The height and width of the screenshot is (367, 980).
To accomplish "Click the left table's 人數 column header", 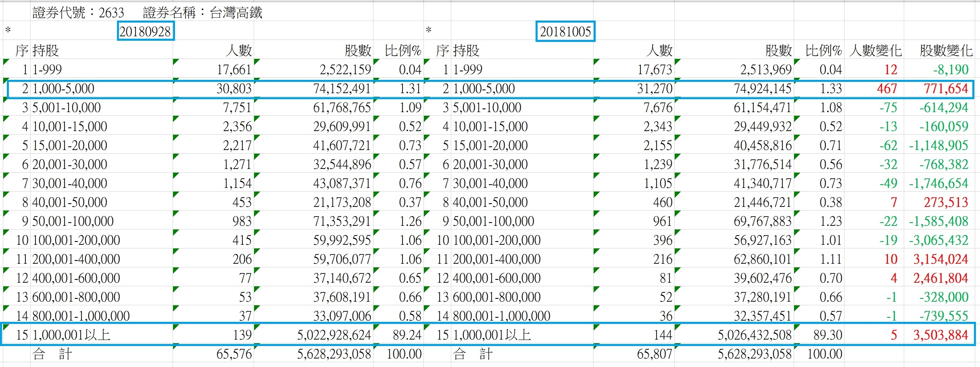I will [x=239, y=50].
